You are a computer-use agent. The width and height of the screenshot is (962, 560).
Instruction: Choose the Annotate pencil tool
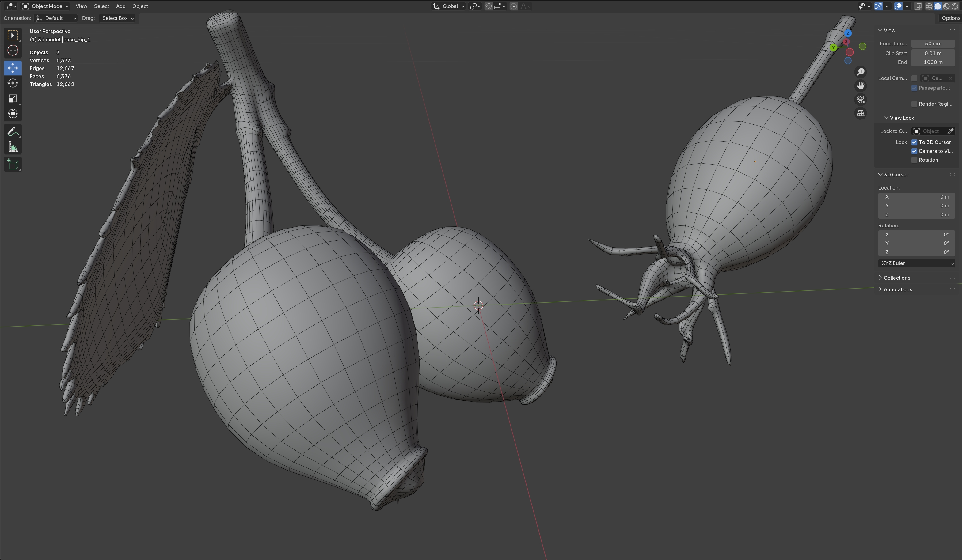(x=13, y=132)
